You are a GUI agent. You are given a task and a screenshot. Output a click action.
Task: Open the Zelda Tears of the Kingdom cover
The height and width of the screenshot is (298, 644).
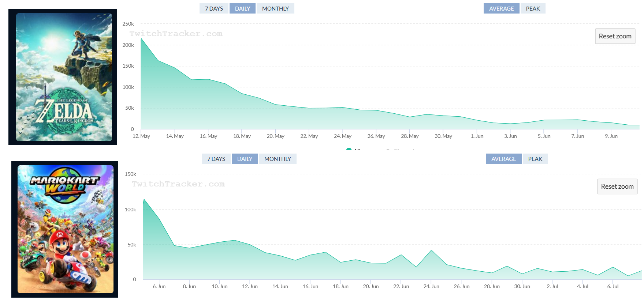point(64,77)
